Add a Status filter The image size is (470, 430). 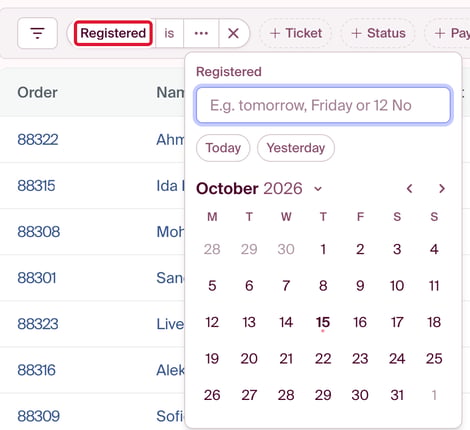coord(378,33)
